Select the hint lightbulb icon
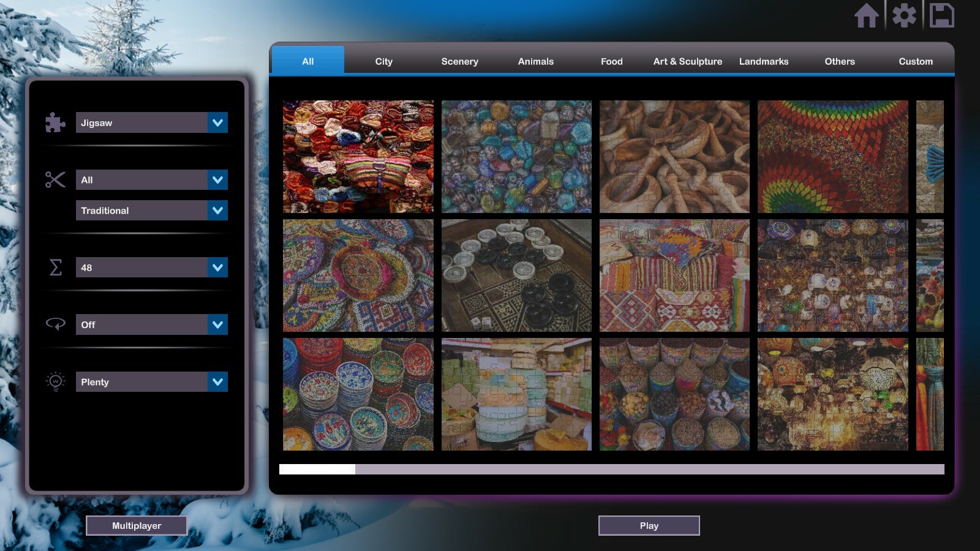The height and width of the screenshot is (551, 980). [55, 381]
